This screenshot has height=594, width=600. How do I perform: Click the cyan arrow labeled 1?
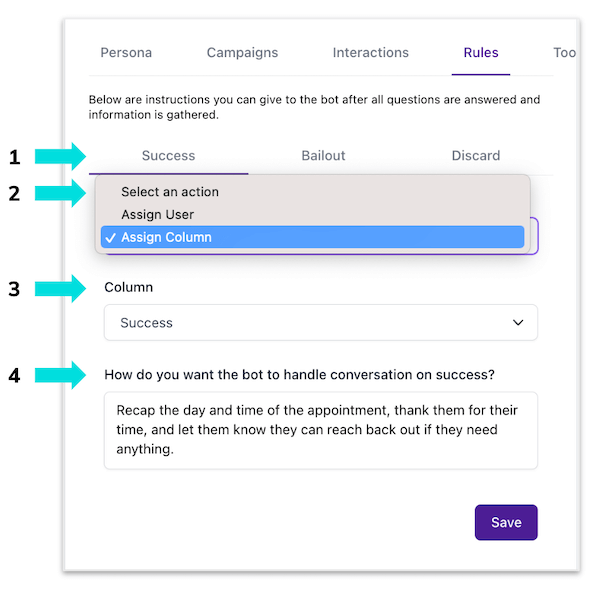click(x=61, y=156)
